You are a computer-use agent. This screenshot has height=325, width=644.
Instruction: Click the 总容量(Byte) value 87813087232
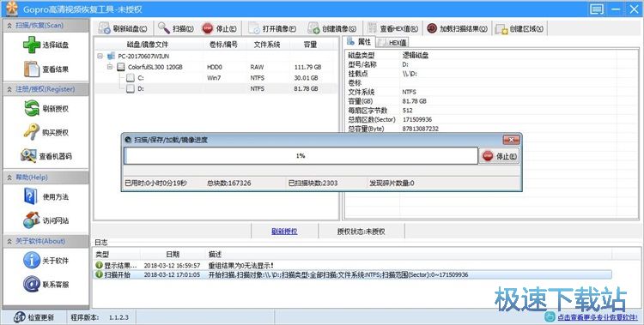click(420, 129)
